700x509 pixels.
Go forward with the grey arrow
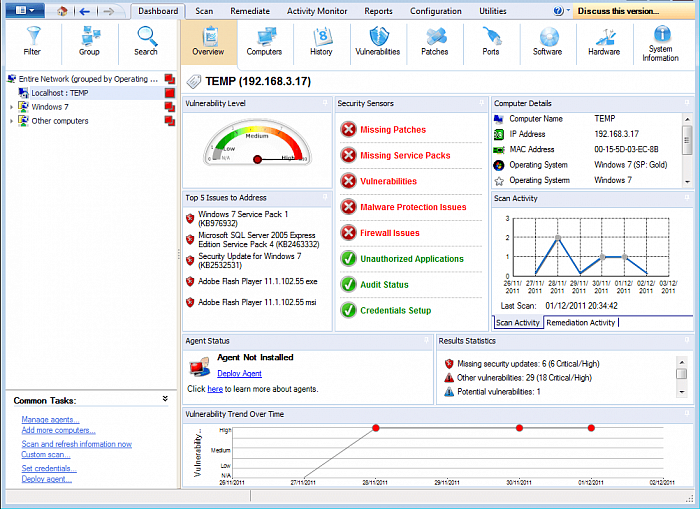[108, 11]
